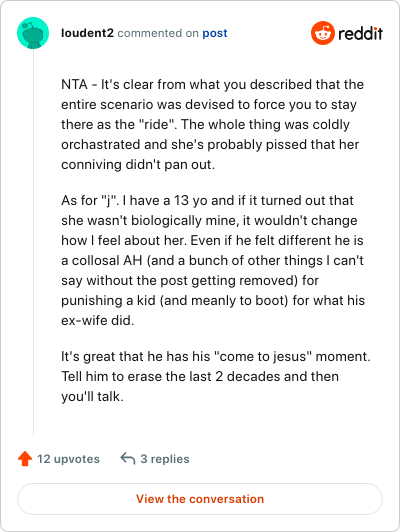Click the final line "you'll talk."

pyautogui.click(x=92, y=397)
